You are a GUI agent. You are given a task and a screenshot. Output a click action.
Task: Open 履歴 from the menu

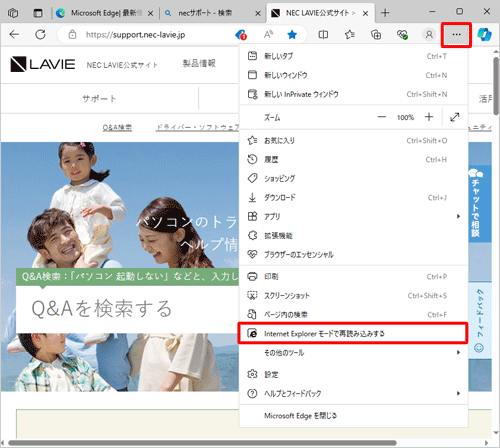pos(353,159)
